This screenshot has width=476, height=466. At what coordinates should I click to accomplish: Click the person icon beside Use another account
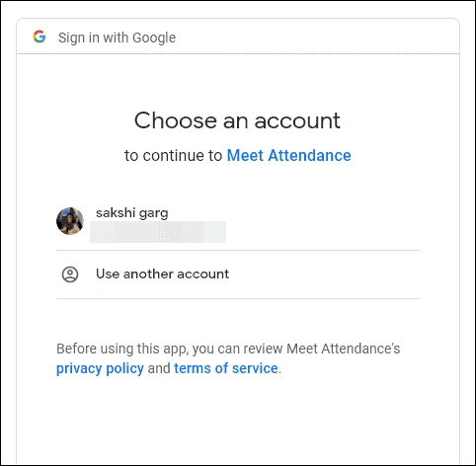pyautogui.click(x=70, y=274)
